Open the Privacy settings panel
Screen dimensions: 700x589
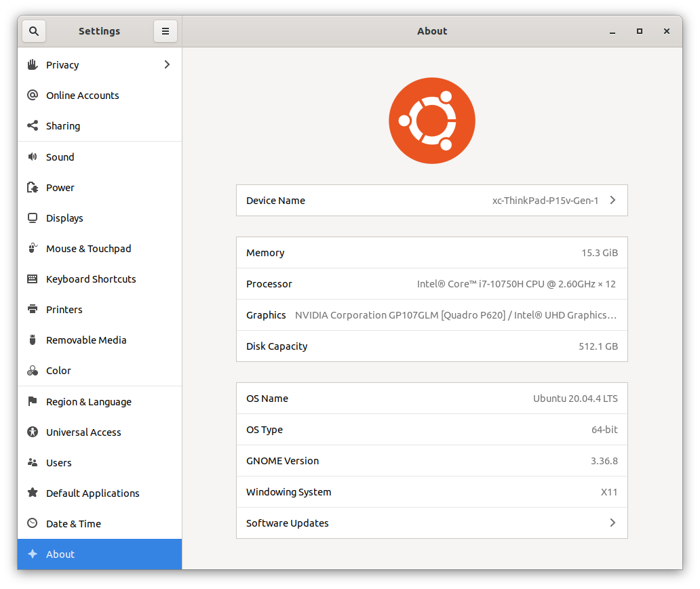pyautogui.click(x=100, y=64)
